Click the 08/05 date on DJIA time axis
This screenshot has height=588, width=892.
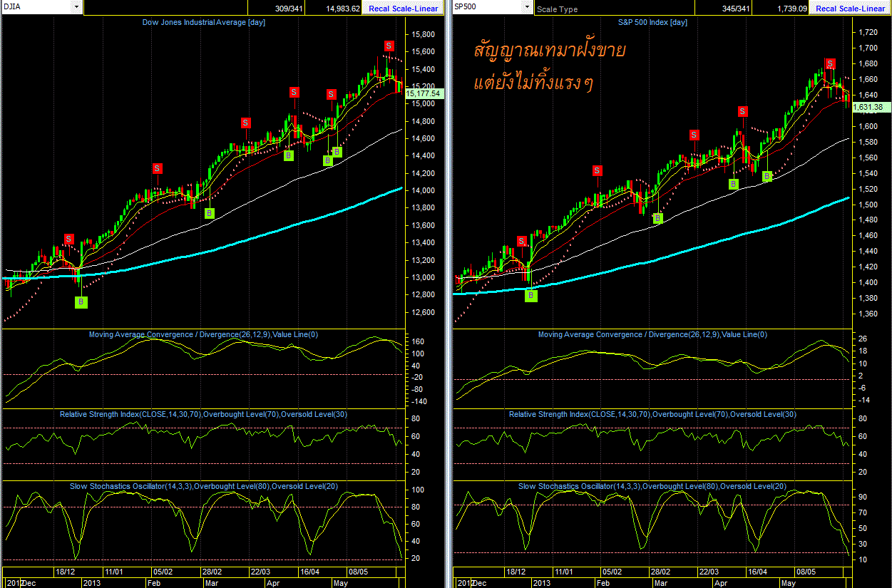[358, 572]
